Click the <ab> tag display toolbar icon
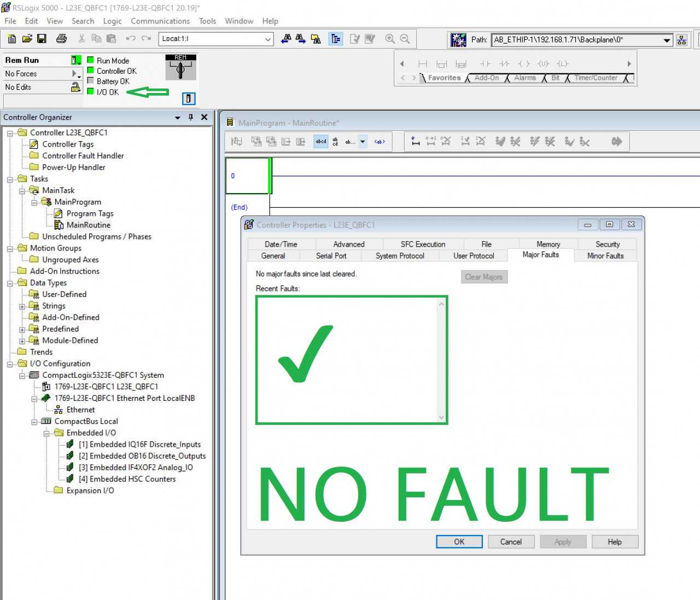The image size is (700, 600). tap(380, 142)
